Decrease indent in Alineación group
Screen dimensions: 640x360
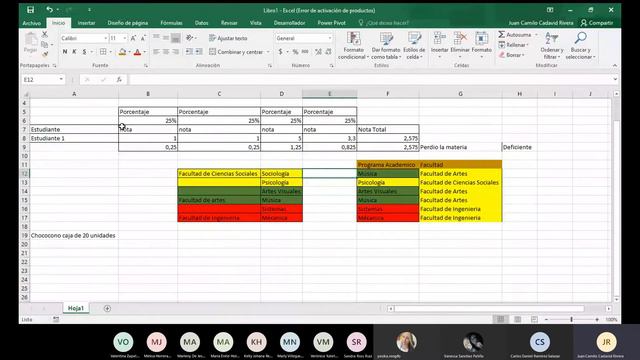point(189,52)
